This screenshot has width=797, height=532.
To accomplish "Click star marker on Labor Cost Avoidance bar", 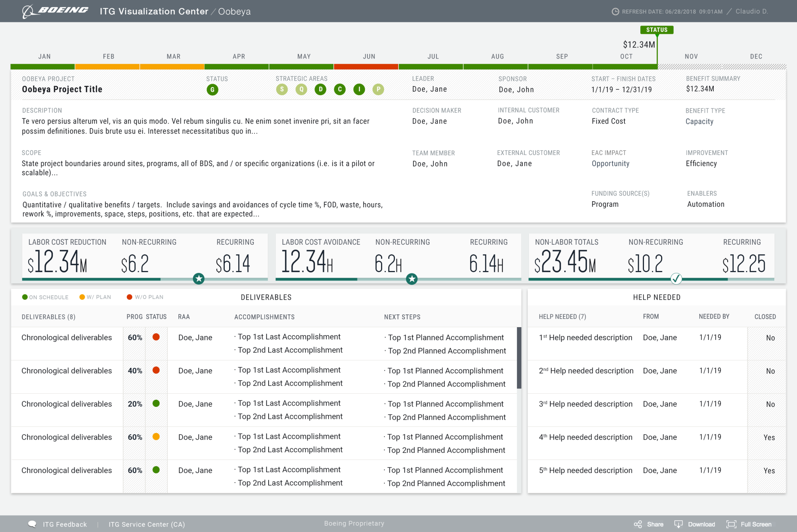I will click(x=412, y=279).
